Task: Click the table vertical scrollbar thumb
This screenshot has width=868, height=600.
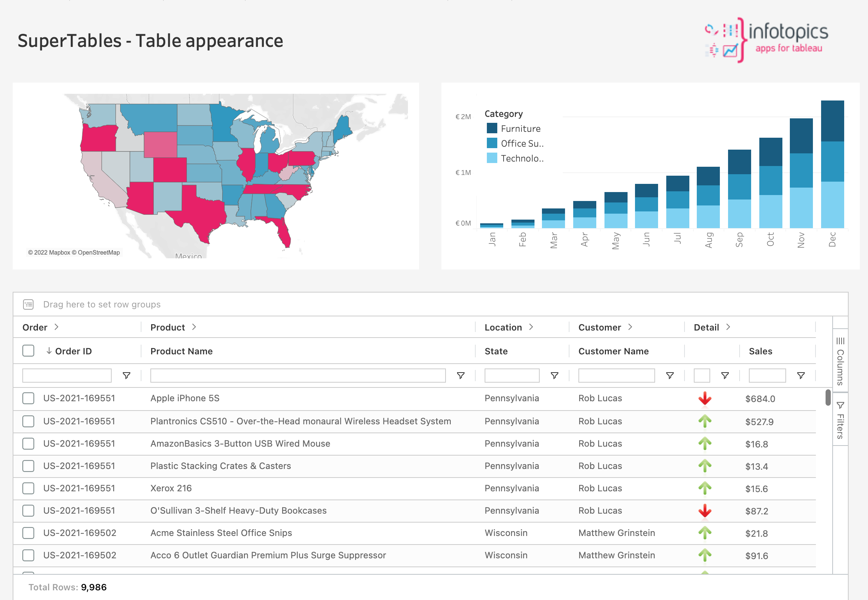Action: [828, 398]
